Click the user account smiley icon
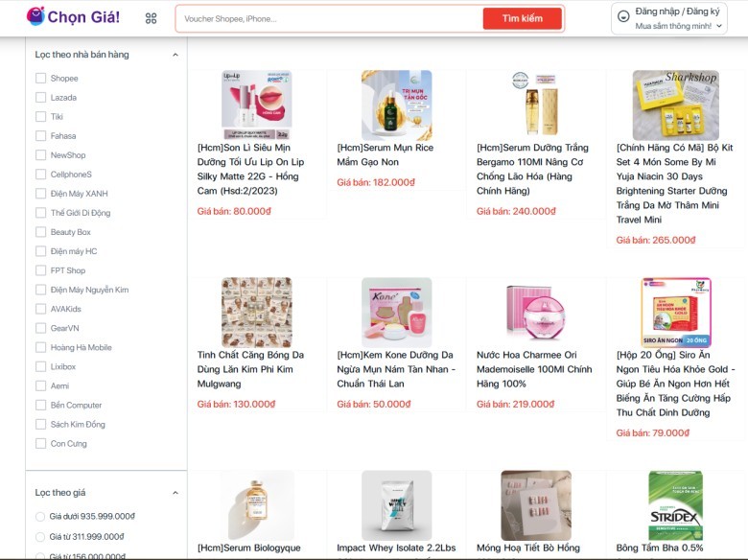The width and height of the screenshot is (748, 560). pos(623,16)
